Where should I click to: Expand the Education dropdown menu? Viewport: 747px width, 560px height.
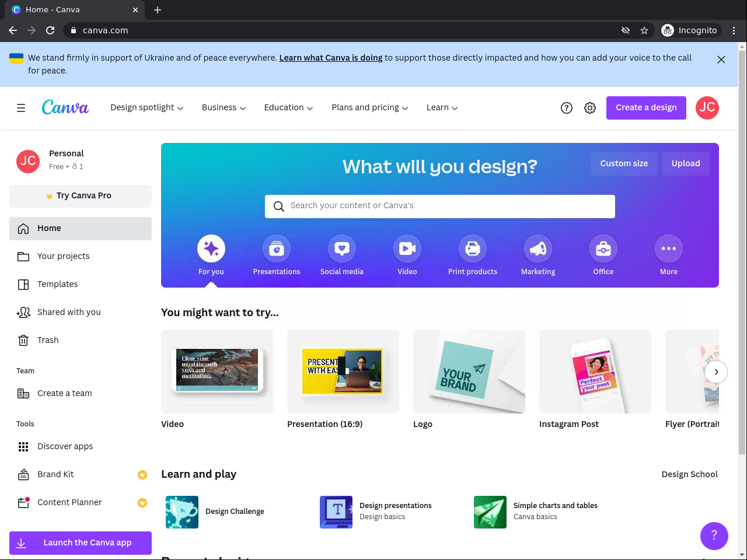point(289,108)
